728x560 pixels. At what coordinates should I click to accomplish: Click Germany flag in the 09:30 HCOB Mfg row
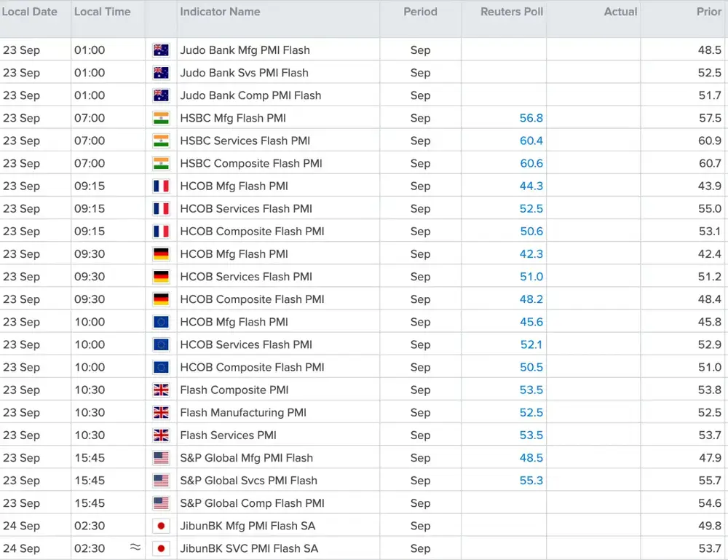point(161,254)
